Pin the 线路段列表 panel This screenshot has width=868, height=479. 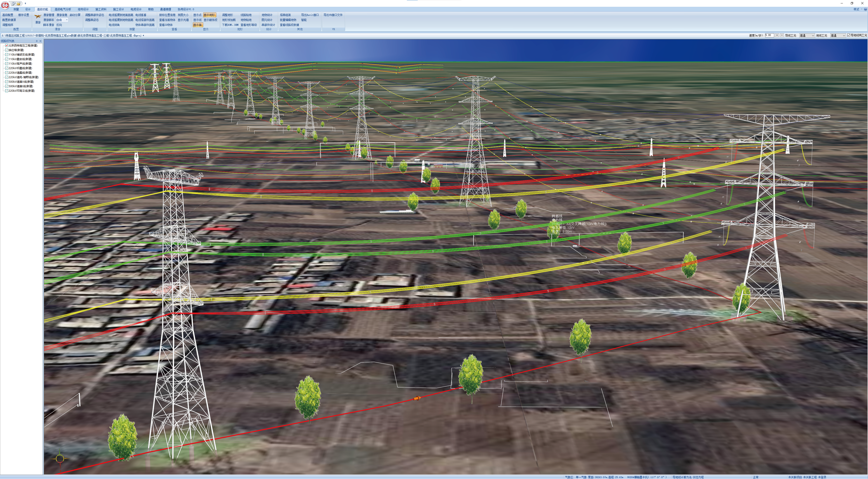coord(37,41)
